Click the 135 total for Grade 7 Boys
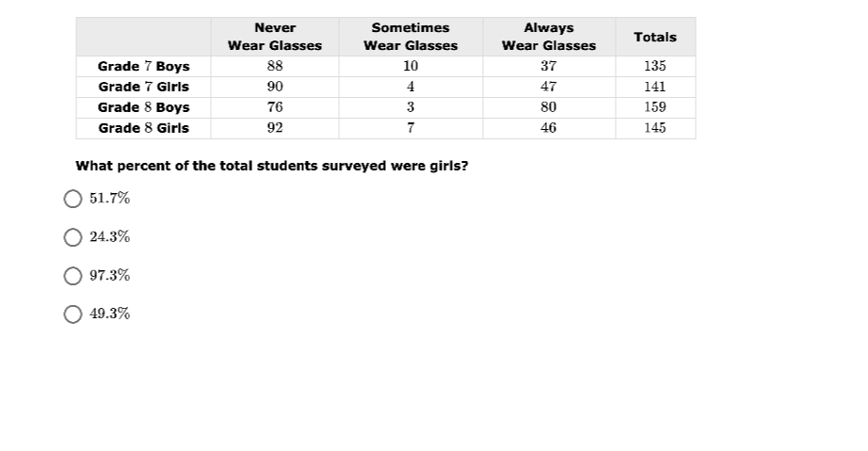This screenshot has width=868, height=451. [x=655, y=67]
